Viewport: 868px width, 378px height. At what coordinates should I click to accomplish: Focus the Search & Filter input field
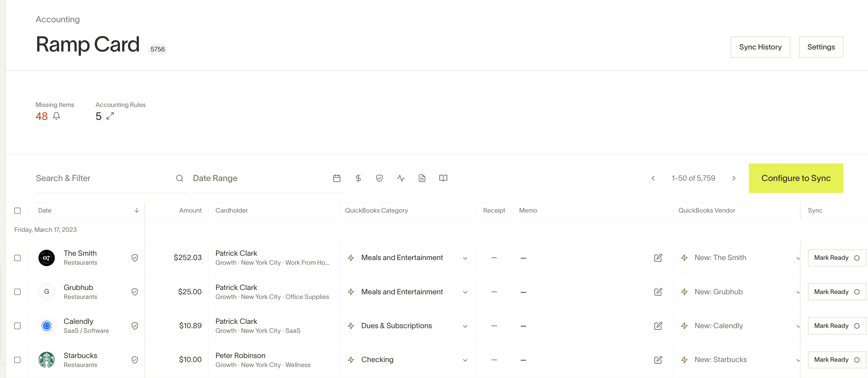[105, 178]
